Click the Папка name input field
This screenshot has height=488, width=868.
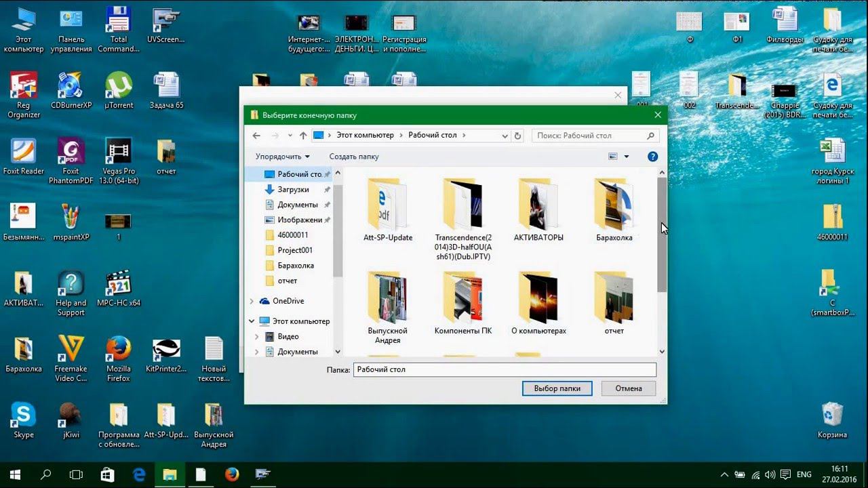505,369
